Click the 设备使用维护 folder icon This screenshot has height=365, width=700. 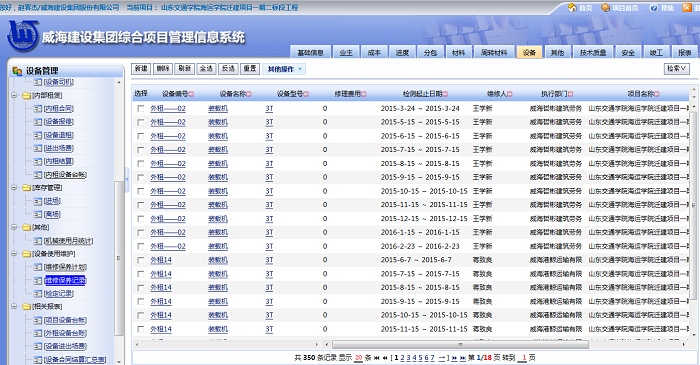[x=26, y=254]
